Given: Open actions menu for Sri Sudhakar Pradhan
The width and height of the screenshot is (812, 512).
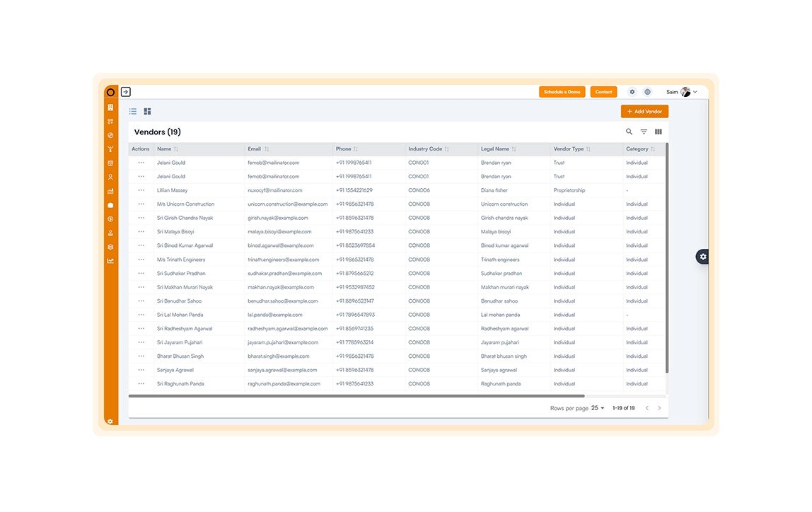Looking at the screenshot, I should pos(141,274).
